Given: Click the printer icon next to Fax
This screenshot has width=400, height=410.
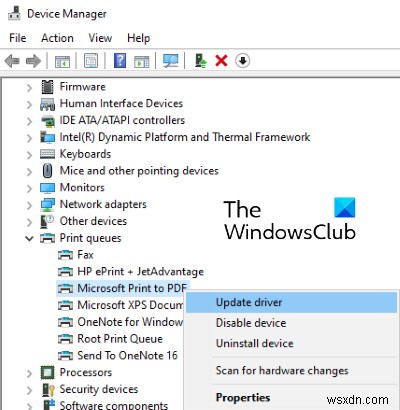Looking at the screenshot, I should [65, 255].
